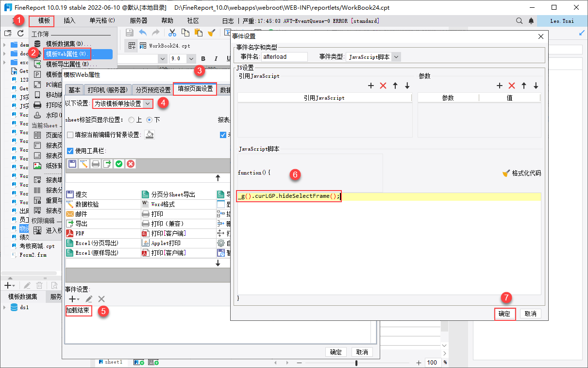Choose 模板导出属性(E) menu entry
588x368 pixels.
(x=71, y=64)
